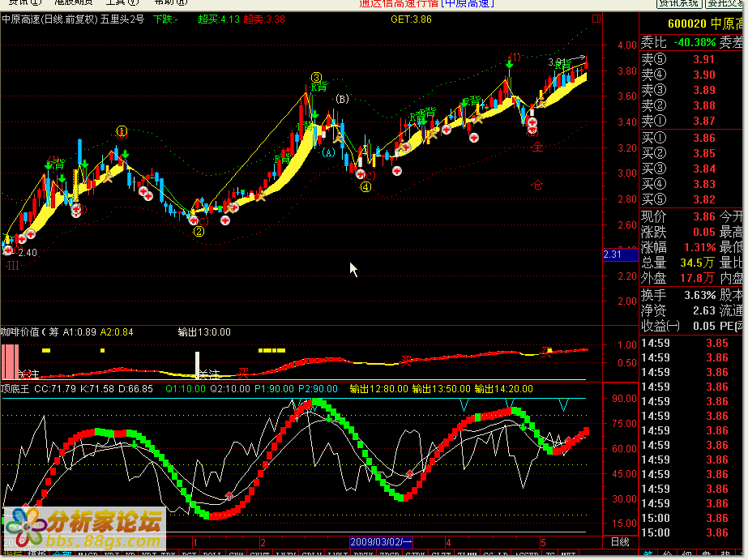
Task: Click the leftmost cyan V marker in 顶底王 panel
Action: coord(464,405)
